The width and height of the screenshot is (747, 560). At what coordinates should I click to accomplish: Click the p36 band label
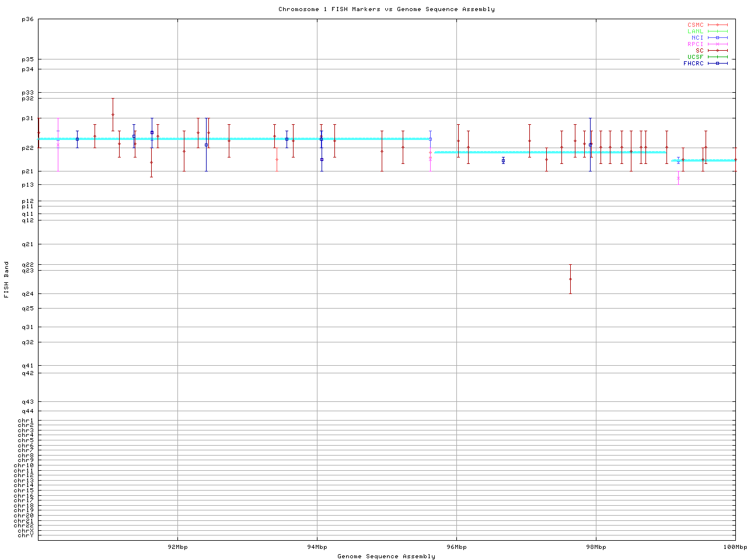(27, 19)
